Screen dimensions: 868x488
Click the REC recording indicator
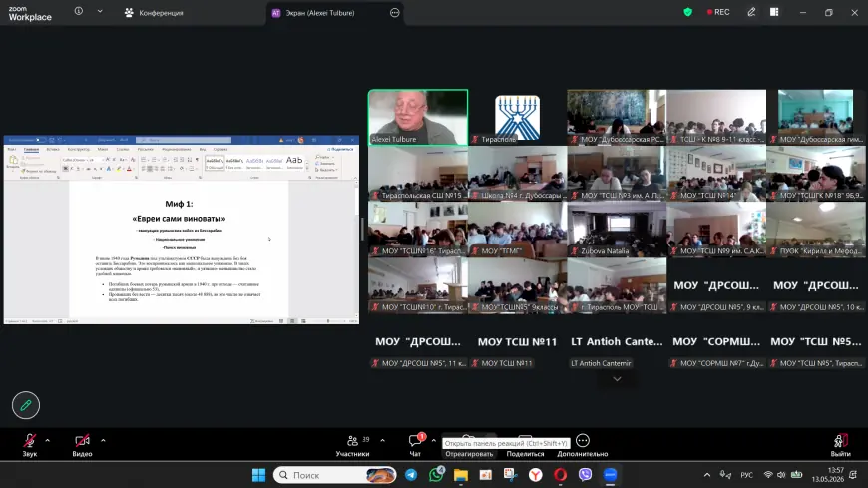point(718,12)
